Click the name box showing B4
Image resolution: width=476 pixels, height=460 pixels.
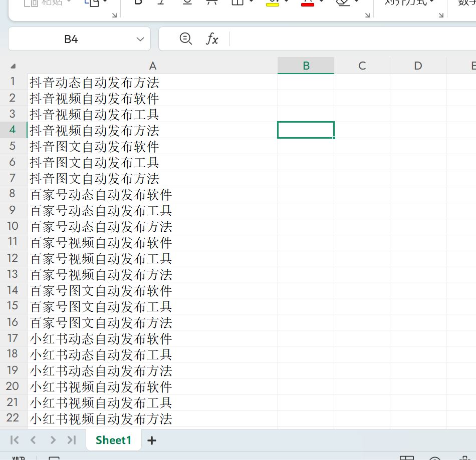point(71,39)
